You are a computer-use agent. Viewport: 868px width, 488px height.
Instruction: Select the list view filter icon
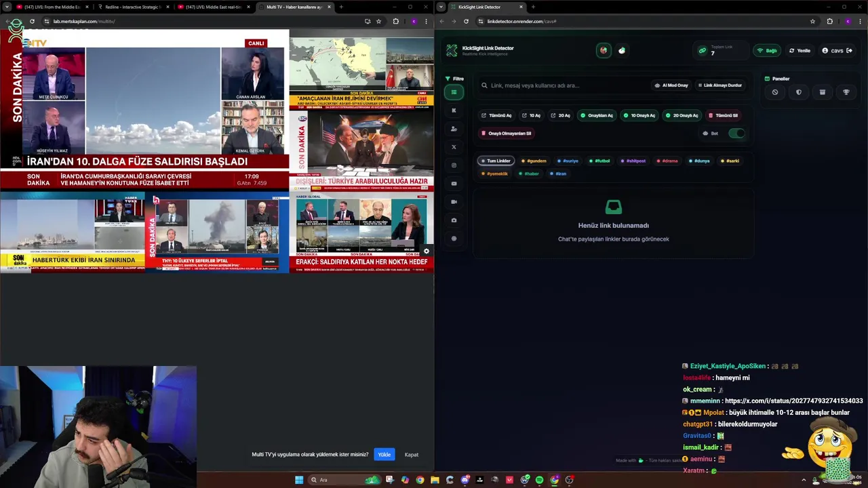(x=454, y=92)
